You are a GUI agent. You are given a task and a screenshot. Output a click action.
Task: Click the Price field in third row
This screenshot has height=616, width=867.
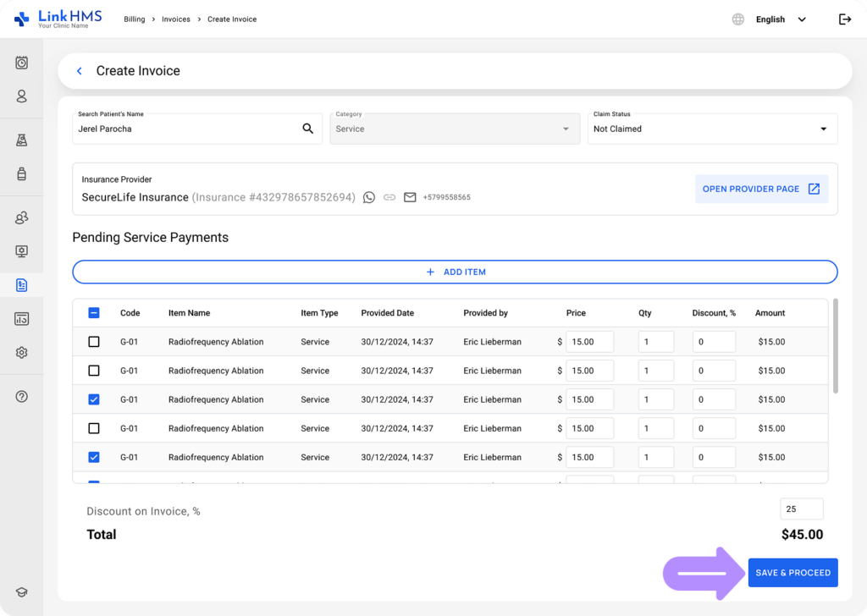coord(589,399)
